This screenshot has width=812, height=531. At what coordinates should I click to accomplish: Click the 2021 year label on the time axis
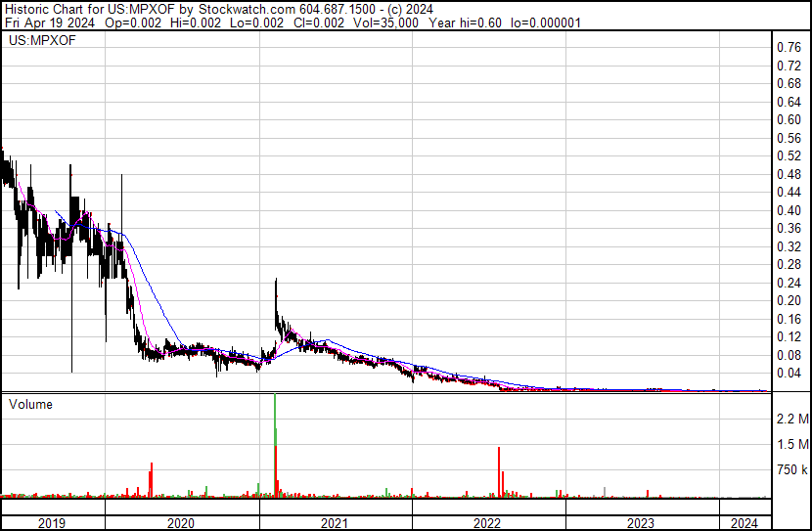click(334, 523)
